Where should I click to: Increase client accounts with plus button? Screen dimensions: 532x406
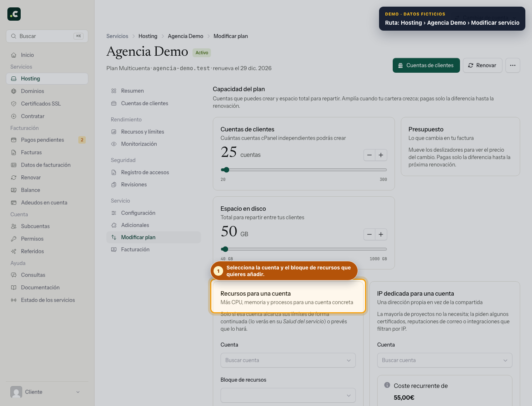click(381, 155)
